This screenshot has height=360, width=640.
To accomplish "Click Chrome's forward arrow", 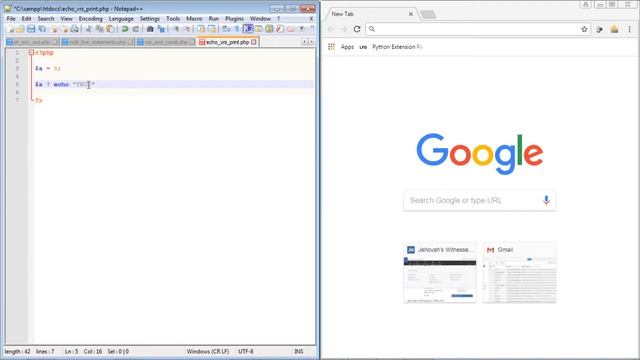I will (x=344, y=29).
